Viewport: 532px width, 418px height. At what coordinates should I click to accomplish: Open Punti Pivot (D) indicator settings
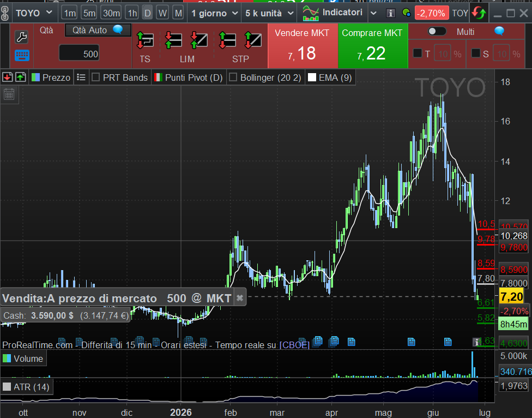[x=189, y=77]
